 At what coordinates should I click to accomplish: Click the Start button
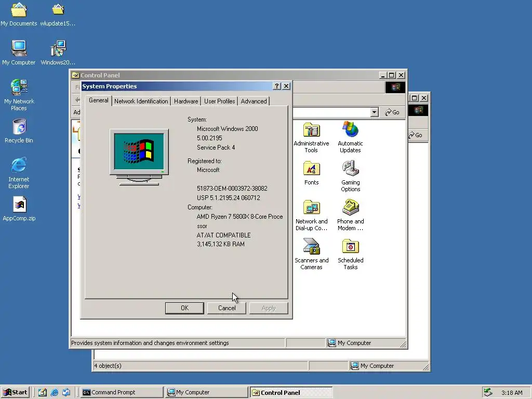[x=15, y=392]
